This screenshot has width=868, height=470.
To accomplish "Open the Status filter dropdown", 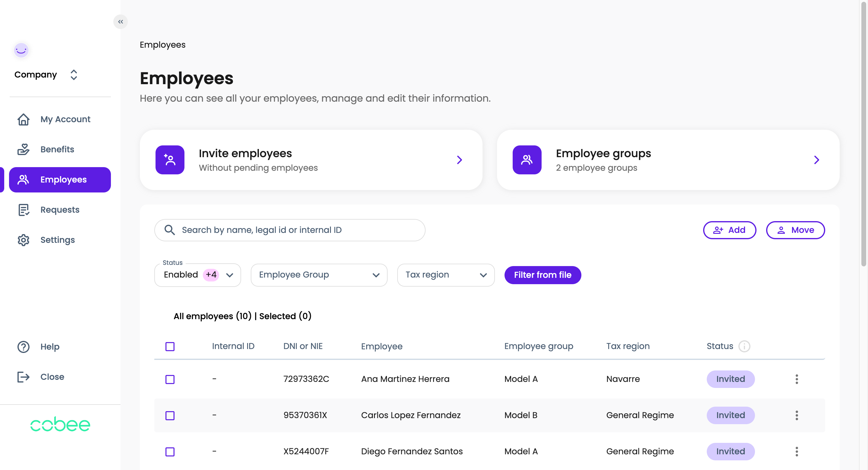I will click(x=197, y=275).
